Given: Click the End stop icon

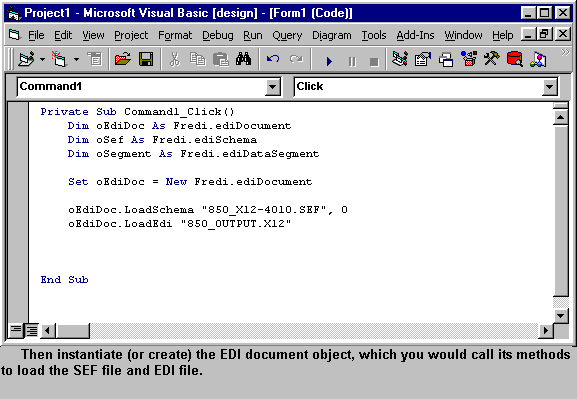Looking at the screenshot, I should pyautogui.click(x=374, y=61).
